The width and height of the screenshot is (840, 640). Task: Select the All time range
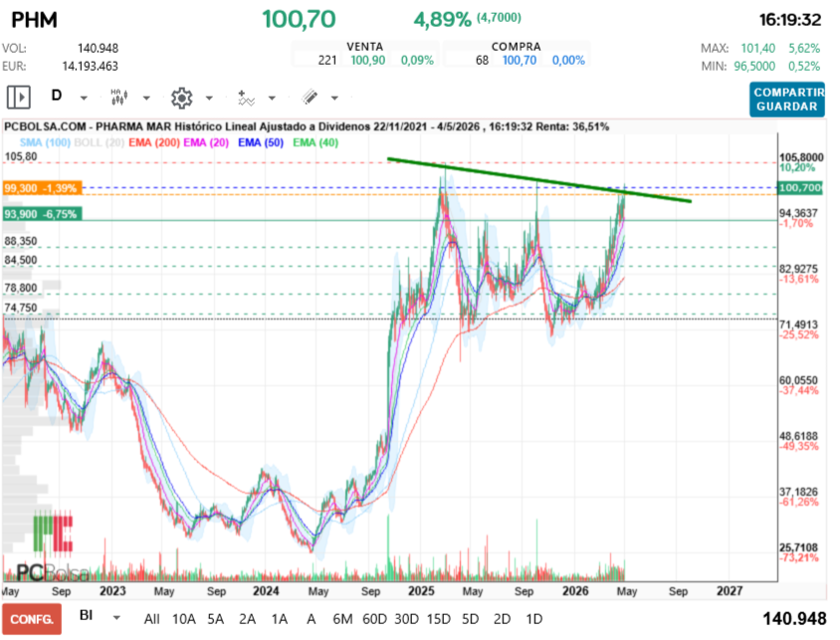[151, 619]
